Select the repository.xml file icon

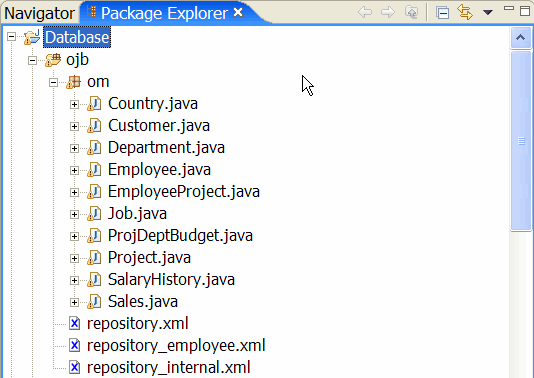tap(74, 323)
